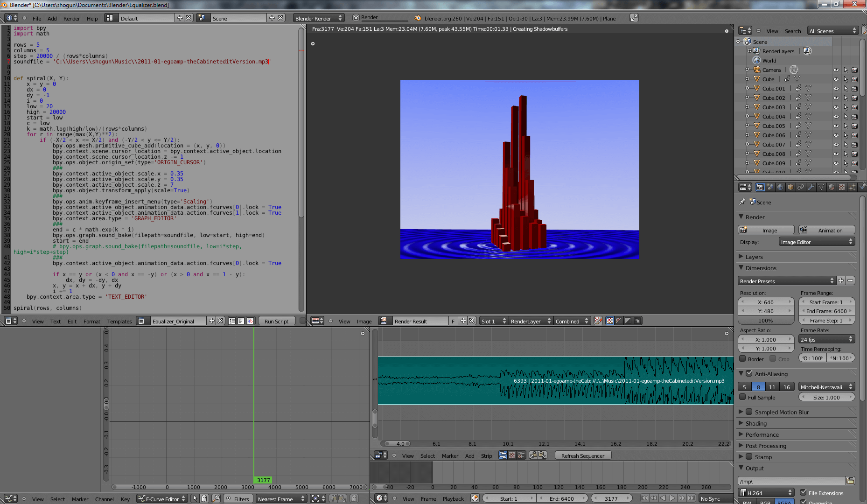Open the File menu in the top bar
This screenshot has height=504, width=867.
tap(37, 18)
